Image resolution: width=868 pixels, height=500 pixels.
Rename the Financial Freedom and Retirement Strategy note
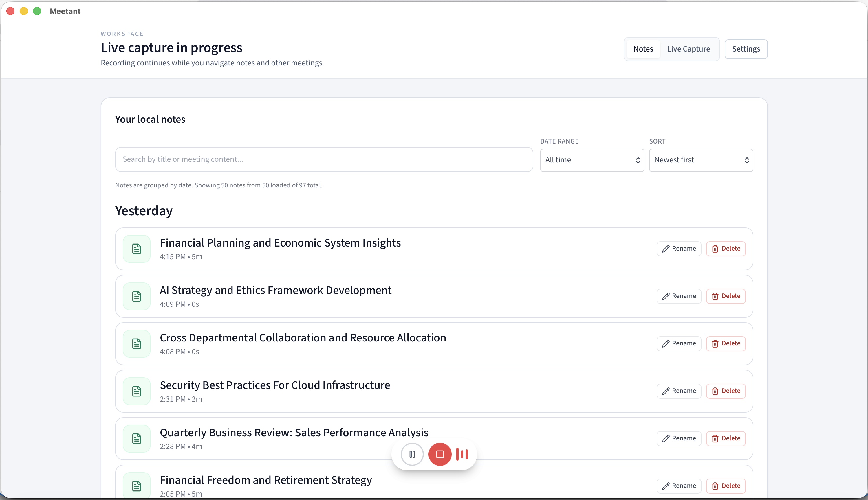click(679, 486)
